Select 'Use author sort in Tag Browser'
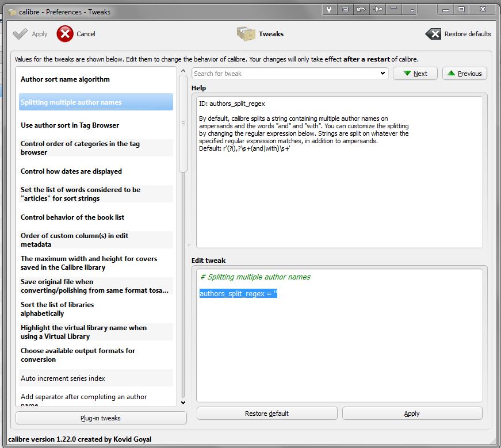 pyautogui.click(x=96, y=125)
